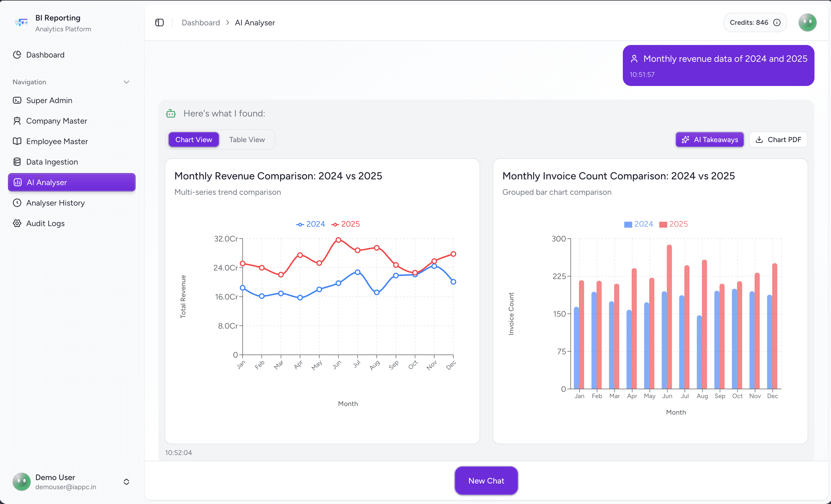Open Dashboard in the sidebar

(72, 55)
